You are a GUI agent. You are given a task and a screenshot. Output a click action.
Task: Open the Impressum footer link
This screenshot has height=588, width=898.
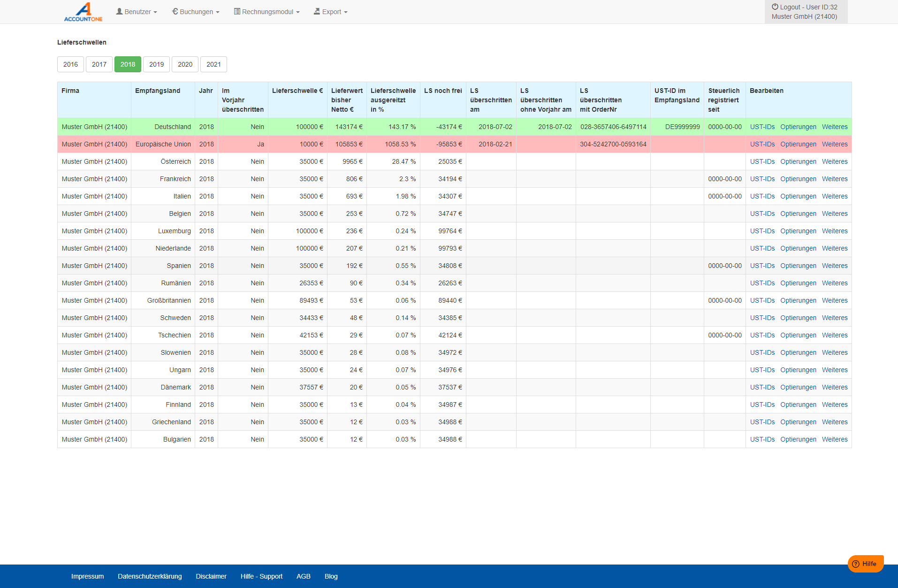87,576
